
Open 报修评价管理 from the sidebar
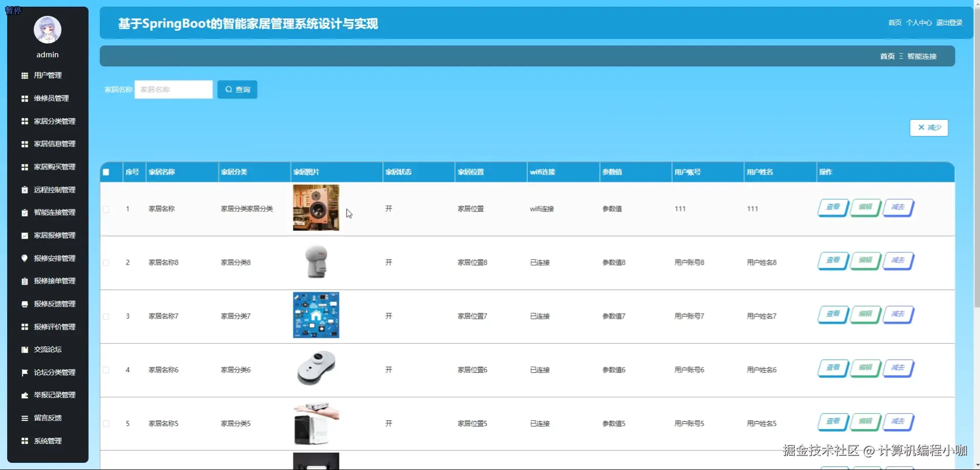click(54, 327)
